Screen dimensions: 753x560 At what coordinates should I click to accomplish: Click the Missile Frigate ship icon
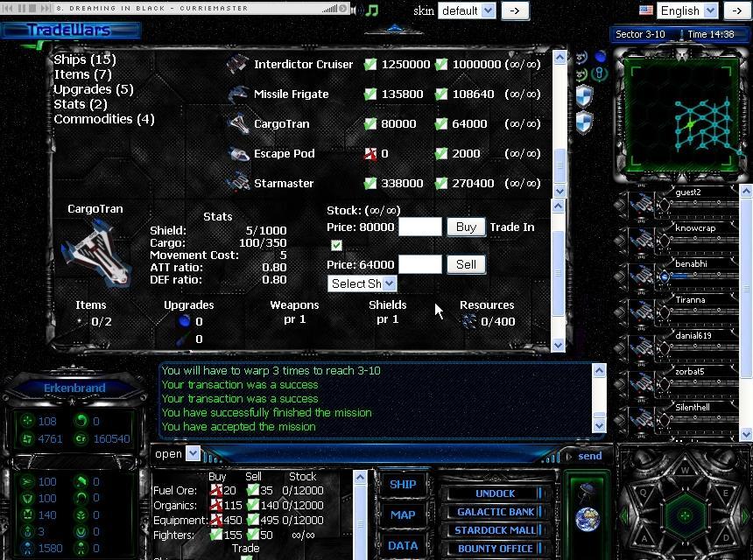coord(238,94)
